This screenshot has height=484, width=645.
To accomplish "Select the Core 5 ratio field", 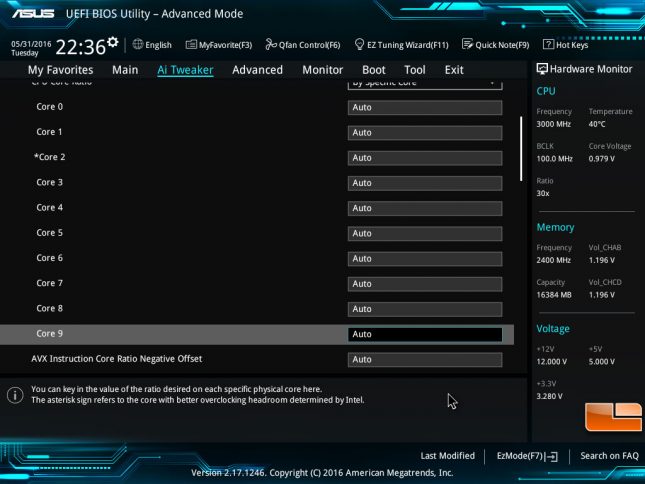I will pos(425,234).
